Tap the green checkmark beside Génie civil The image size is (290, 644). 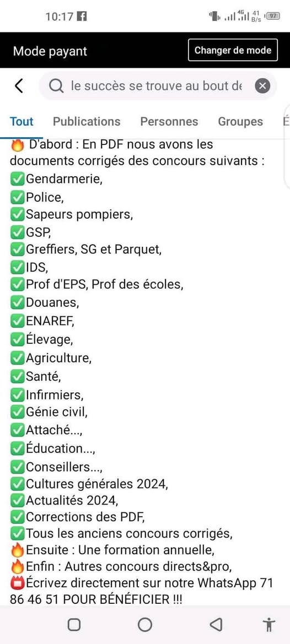[x=17, y=412]
